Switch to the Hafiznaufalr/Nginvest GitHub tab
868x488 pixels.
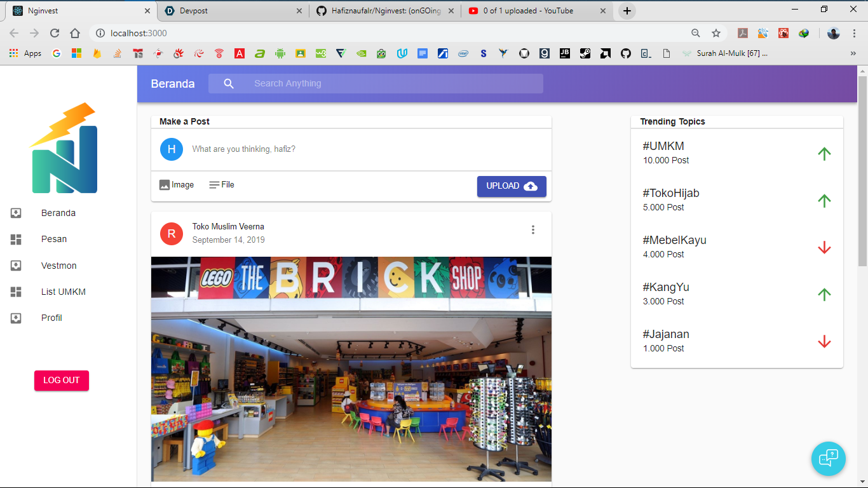point(386,11)
